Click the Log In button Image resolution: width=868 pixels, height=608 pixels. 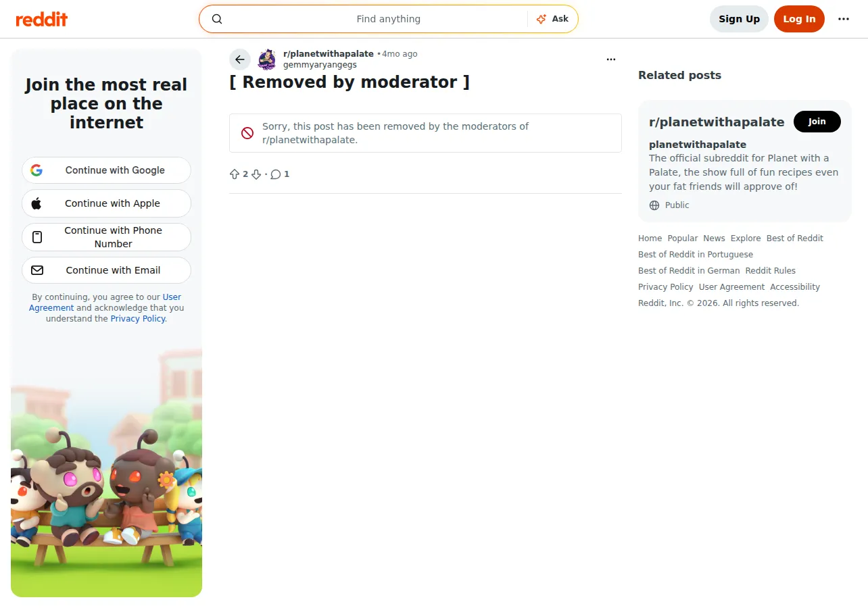[799, 19]
